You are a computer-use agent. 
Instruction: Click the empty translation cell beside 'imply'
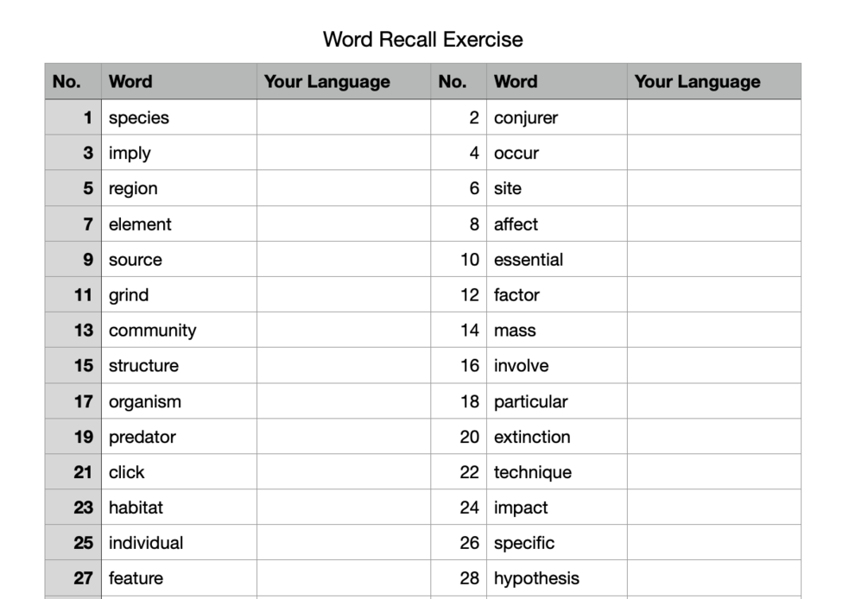(344, 153)
